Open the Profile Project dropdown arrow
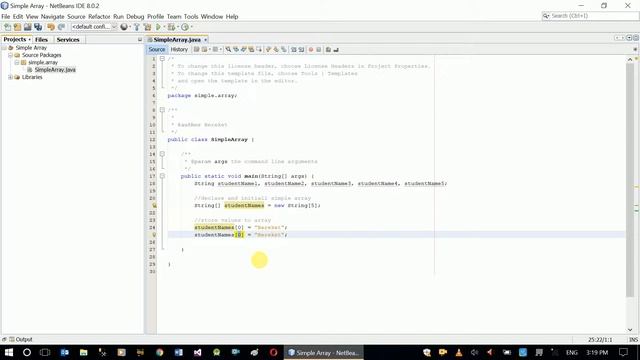 (191, 27)
